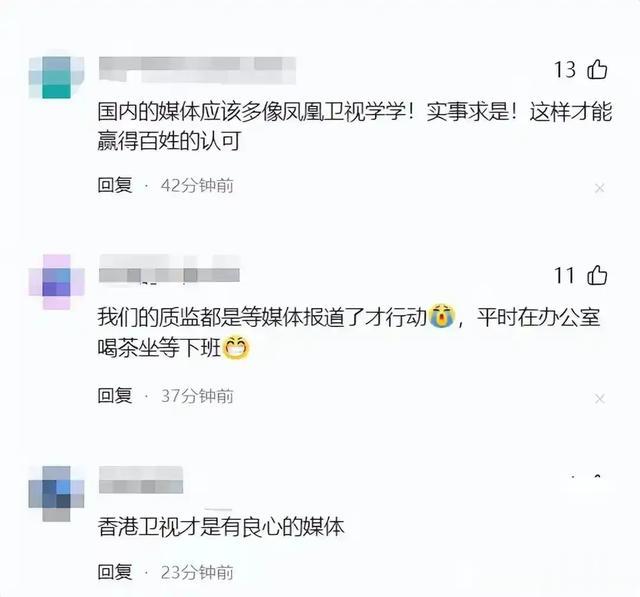Click the 23分钟前 timestamp

pyautogui.click(x=197, y=572)
